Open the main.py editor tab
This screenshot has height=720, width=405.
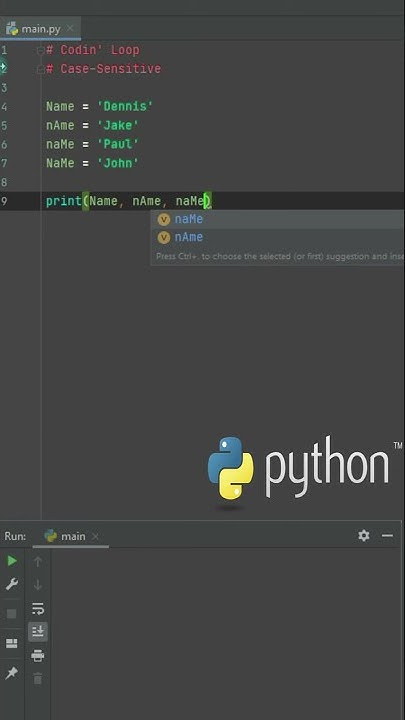(40, 28)
